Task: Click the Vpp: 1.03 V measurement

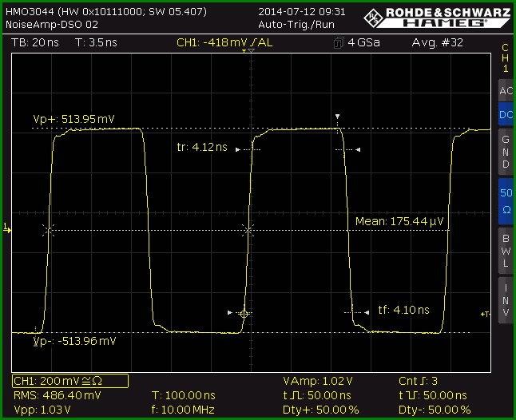Action: click(42, 410)
